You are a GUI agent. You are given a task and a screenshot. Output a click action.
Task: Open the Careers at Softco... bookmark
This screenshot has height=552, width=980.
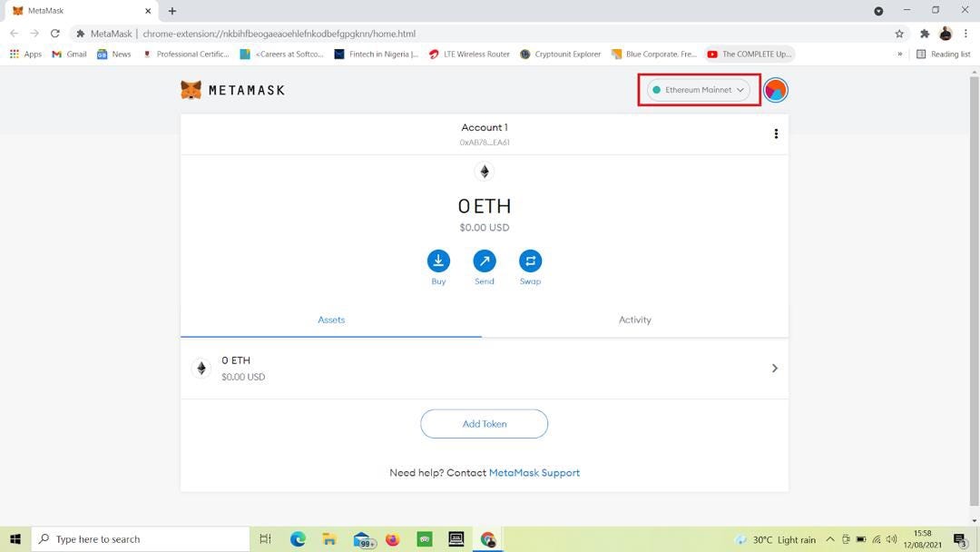coord(282,54)
